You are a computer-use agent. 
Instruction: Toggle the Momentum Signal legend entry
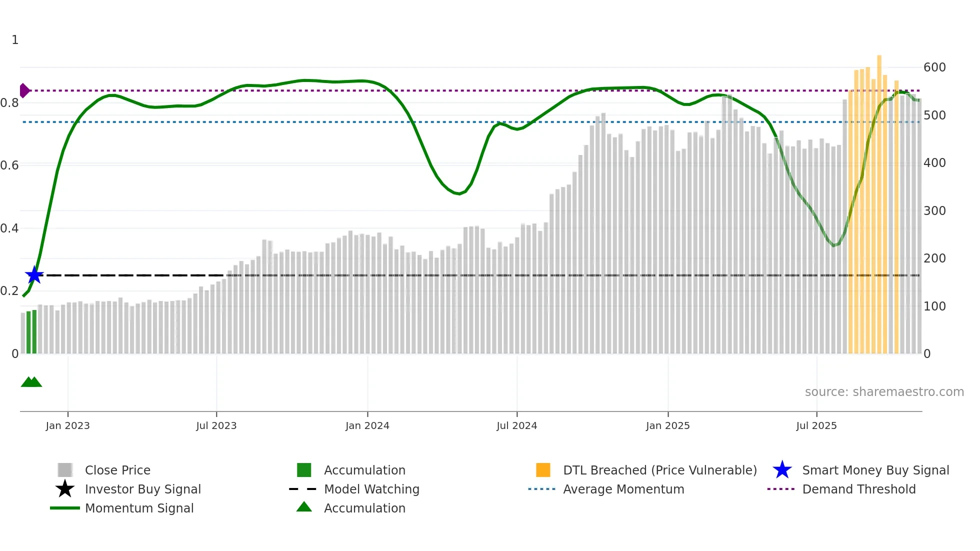click(139, 508)
